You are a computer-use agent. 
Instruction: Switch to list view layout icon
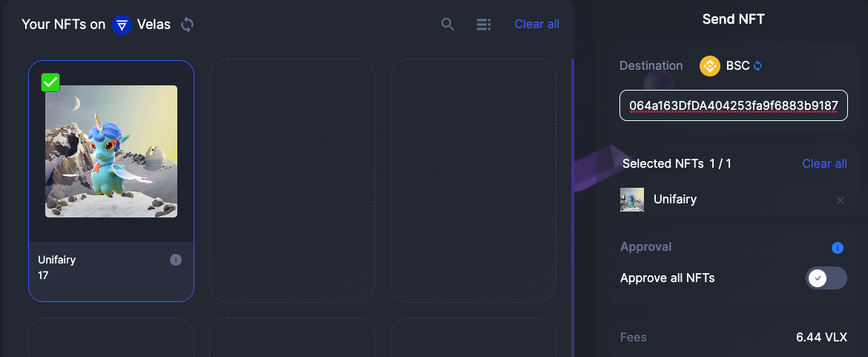(x=483, y=24)
